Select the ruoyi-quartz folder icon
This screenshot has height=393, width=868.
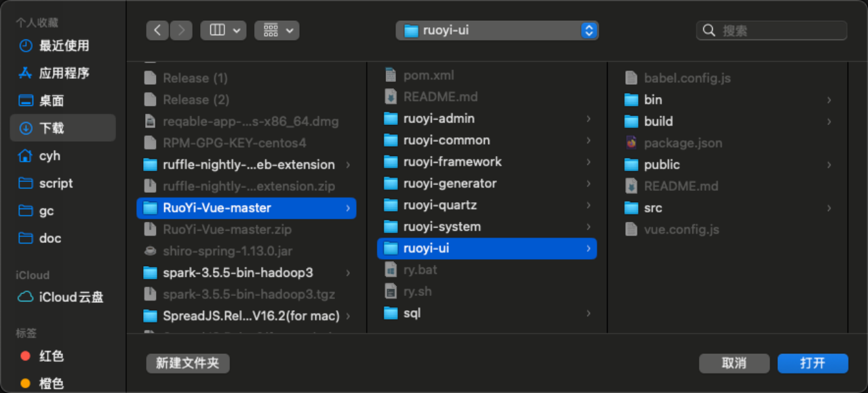pyautogui.click(x=390, y=205)
